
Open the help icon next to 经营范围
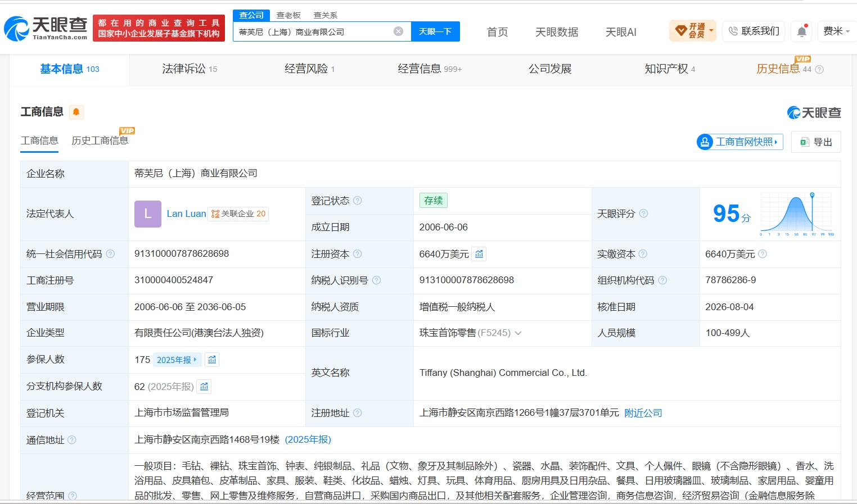(73, 496)
